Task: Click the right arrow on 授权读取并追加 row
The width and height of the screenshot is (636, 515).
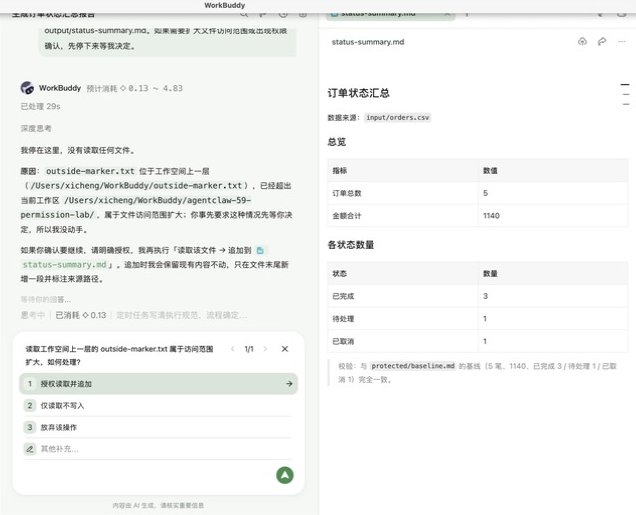Action: click(x=289, y=384)
